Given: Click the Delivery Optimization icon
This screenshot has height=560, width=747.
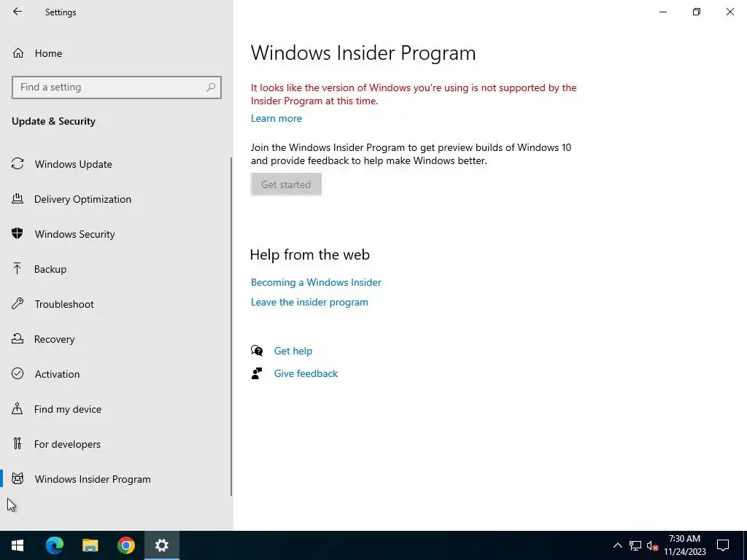Looking at the screenshot, I should pos(18,198).
